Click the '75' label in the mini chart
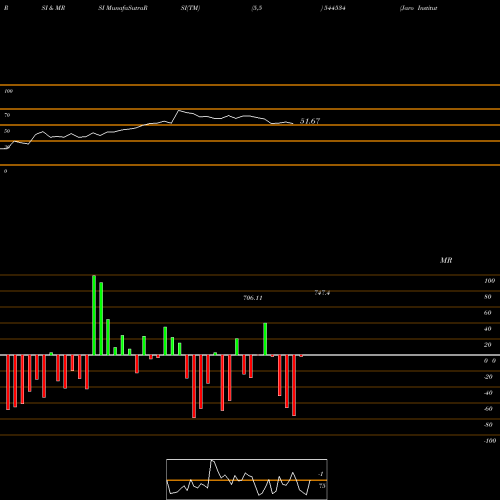 [322, 486]
